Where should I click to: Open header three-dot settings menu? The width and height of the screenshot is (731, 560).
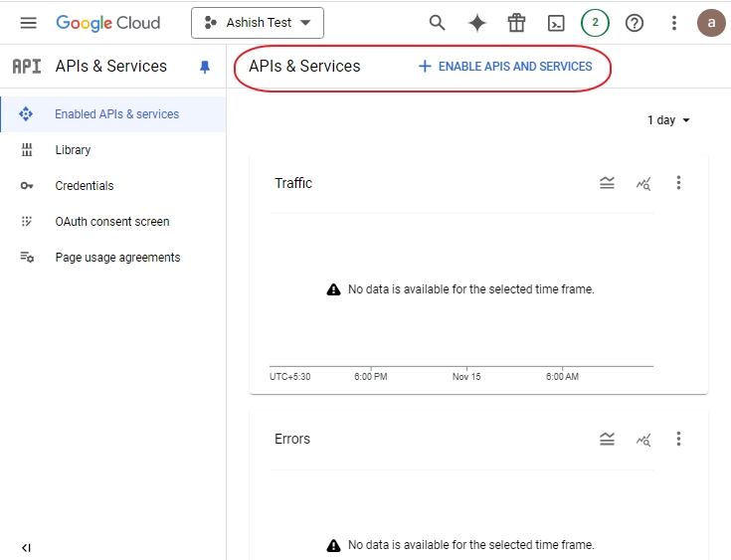click(x=673, y=23)
